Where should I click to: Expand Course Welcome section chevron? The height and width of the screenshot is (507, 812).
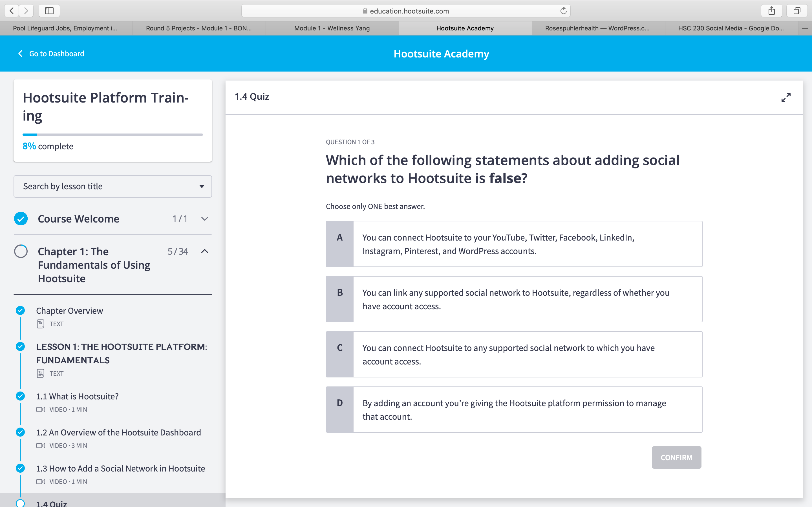(205, 219)
